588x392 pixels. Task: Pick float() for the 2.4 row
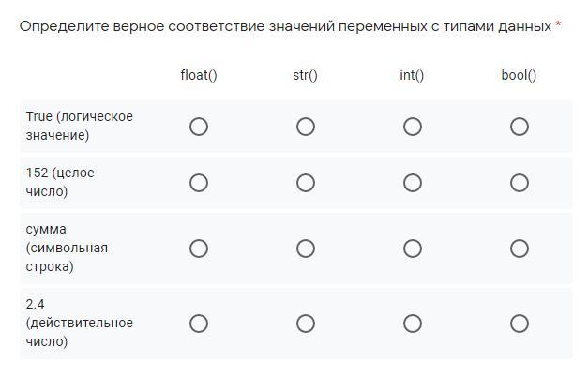pos(199,324)
